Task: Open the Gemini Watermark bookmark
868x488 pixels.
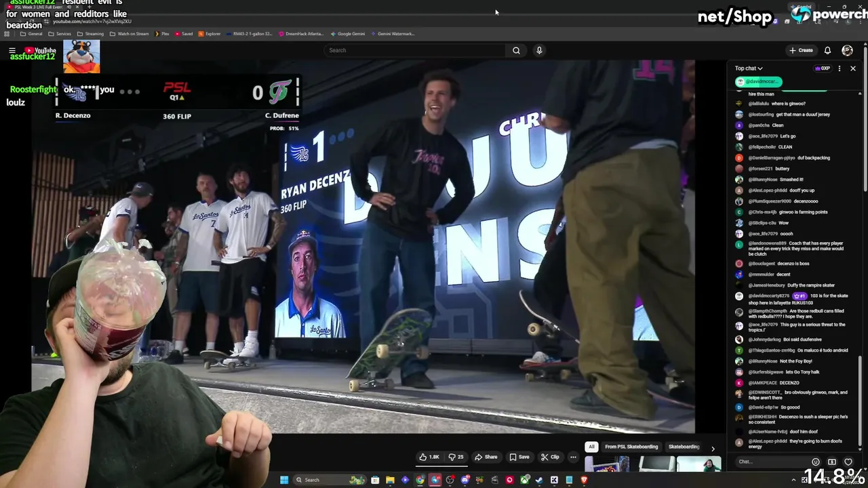Action: 392,34
